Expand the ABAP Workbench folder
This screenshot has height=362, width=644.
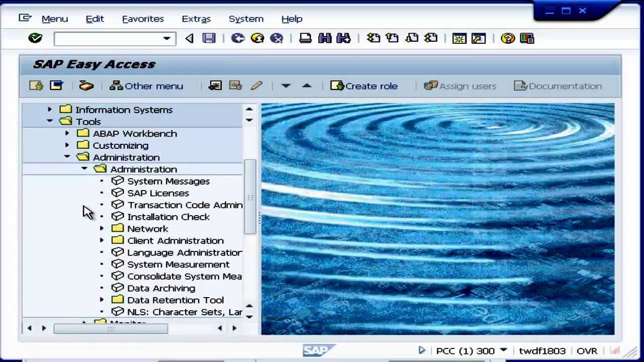point(67,133)
